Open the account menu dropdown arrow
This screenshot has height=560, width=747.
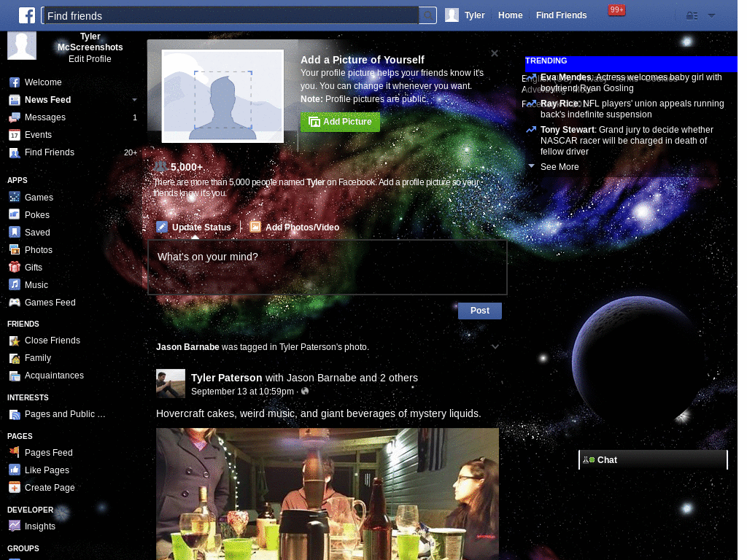click(x=711, y=16)
